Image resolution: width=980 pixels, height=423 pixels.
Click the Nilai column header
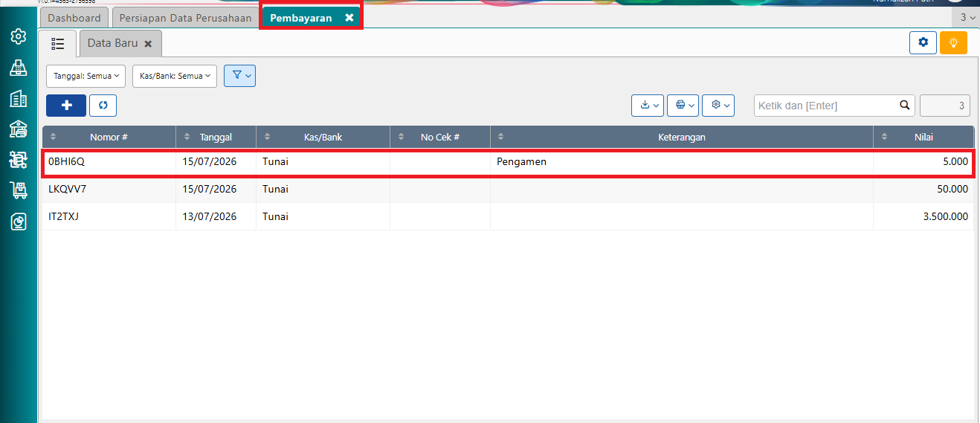click(x=923, y=137)
